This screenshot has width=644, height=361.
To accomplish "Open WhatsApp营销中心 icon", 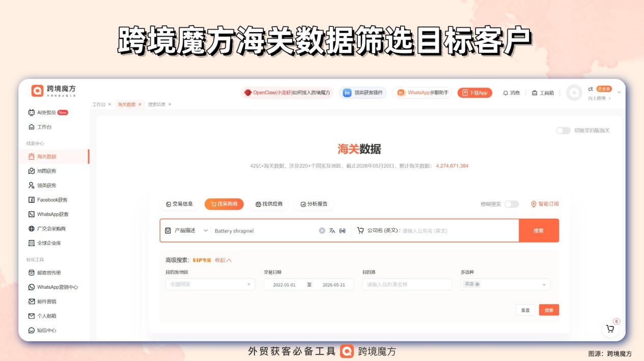I will coord(32,287).
